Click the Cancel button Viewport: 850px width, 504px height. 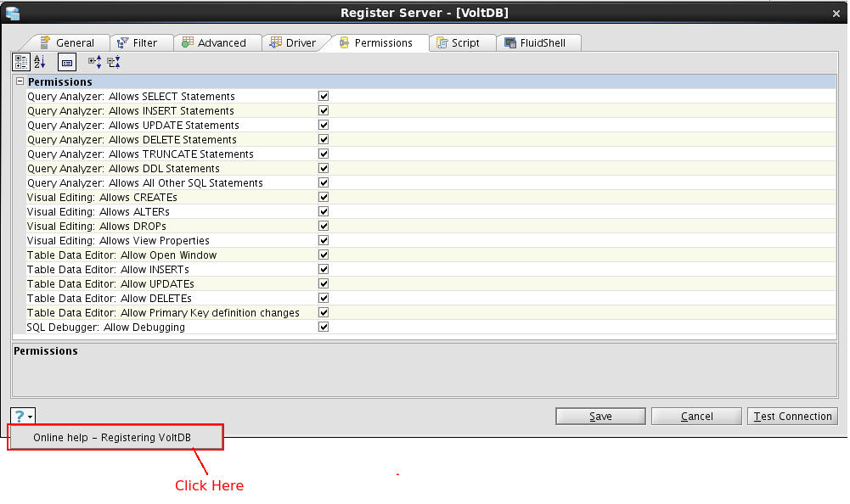696,417
